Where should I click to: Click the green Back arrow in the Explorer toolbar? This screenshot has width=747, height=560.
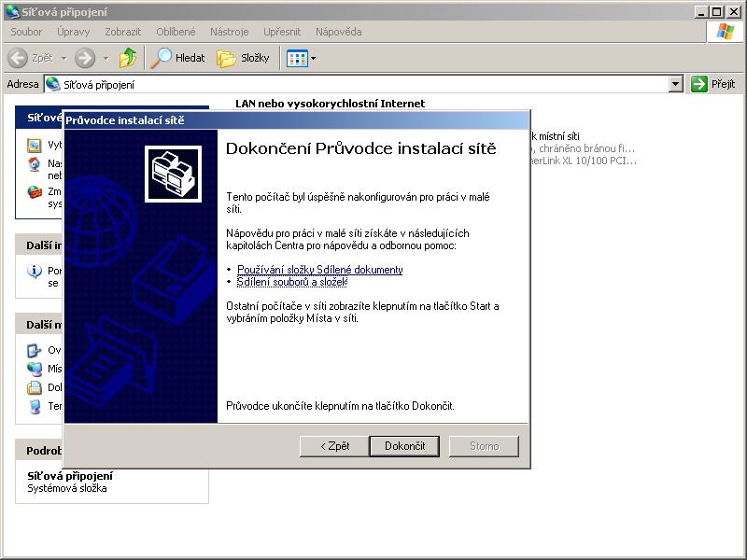click(18, 58)
